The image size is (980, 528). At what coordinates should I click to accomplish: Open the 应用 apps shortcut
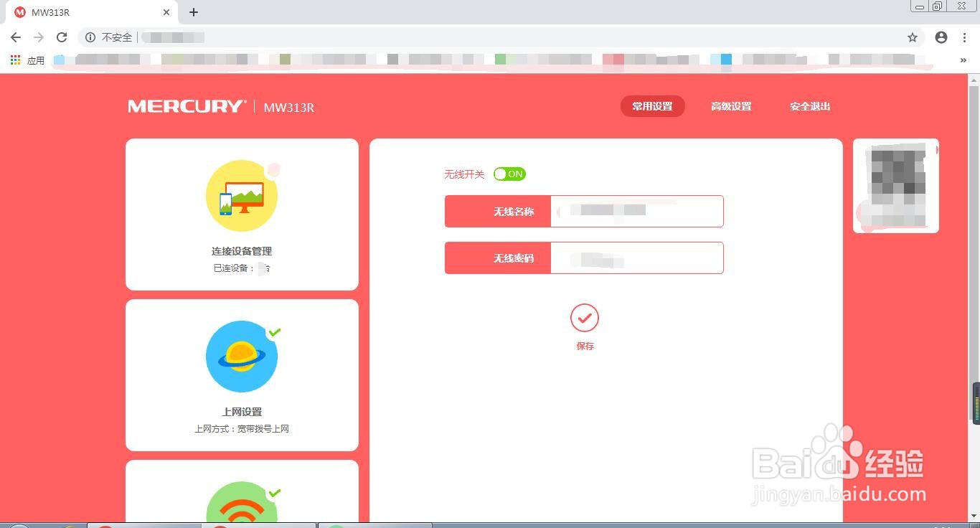(x=27, y=60)
